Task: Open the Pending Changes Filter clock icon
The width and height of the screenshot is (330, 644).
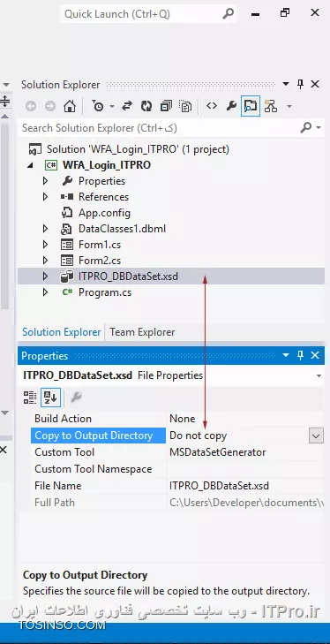Action: click(x=98, y=106)
